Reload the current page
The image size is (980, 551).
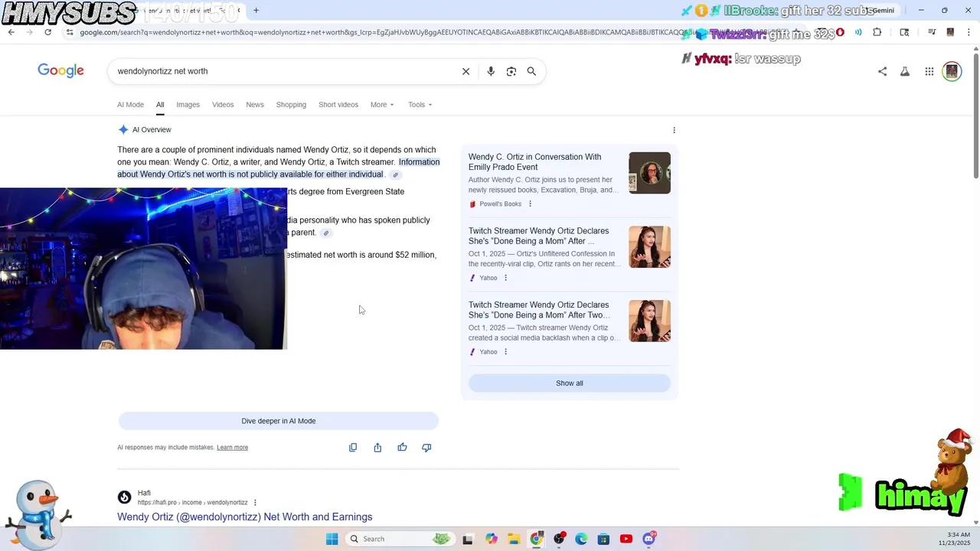47,32
